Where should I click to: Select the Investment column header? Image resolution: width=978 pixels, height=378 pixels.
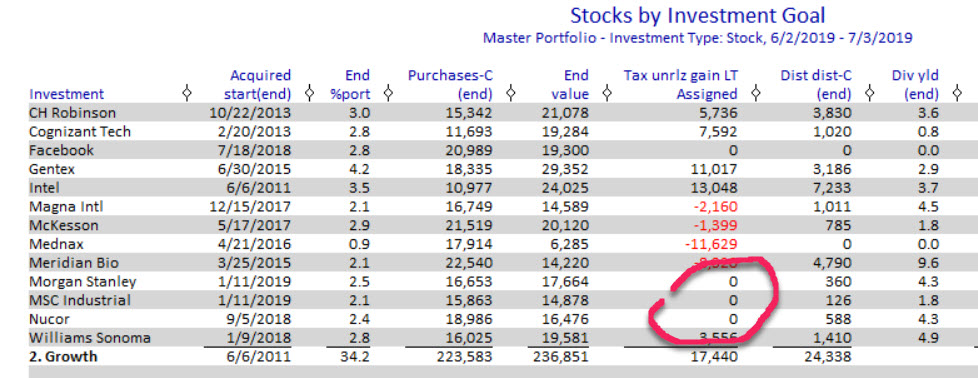(x=67, y=94)
